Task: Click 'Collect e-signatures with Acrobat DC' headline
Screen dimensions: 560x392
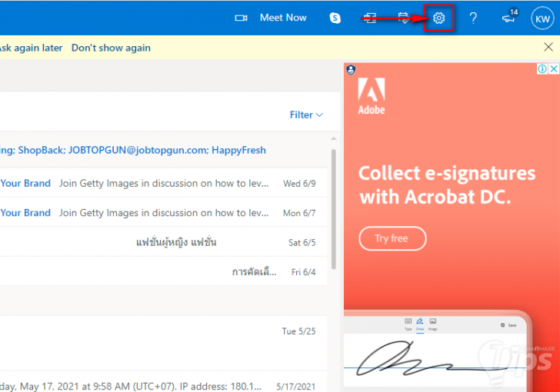Action: tap(447, 185)
